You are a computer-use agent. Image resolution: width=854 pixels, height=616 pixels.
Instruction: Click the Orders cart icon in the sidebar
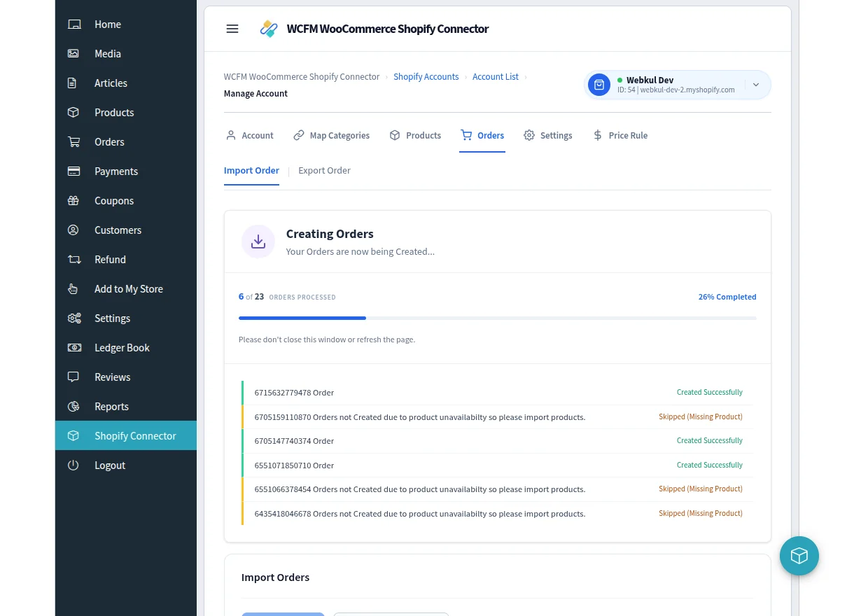pos(73,142)
